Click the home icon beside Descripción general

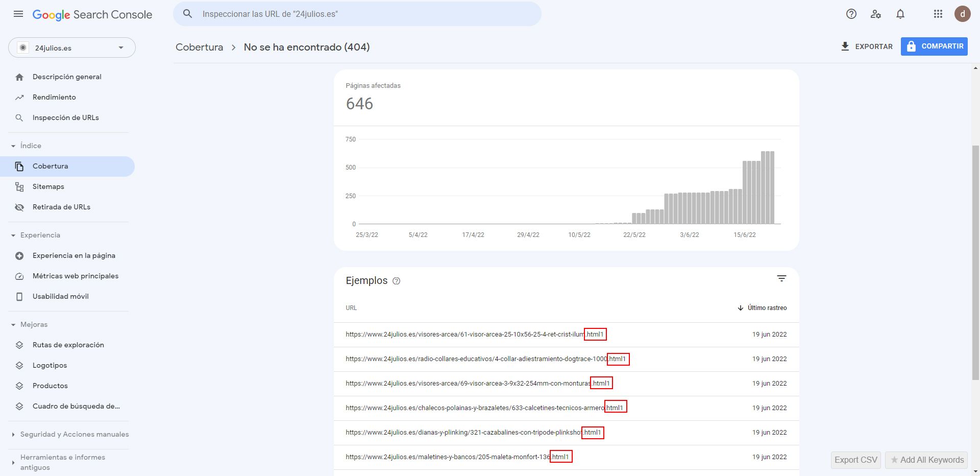point(19,77)
